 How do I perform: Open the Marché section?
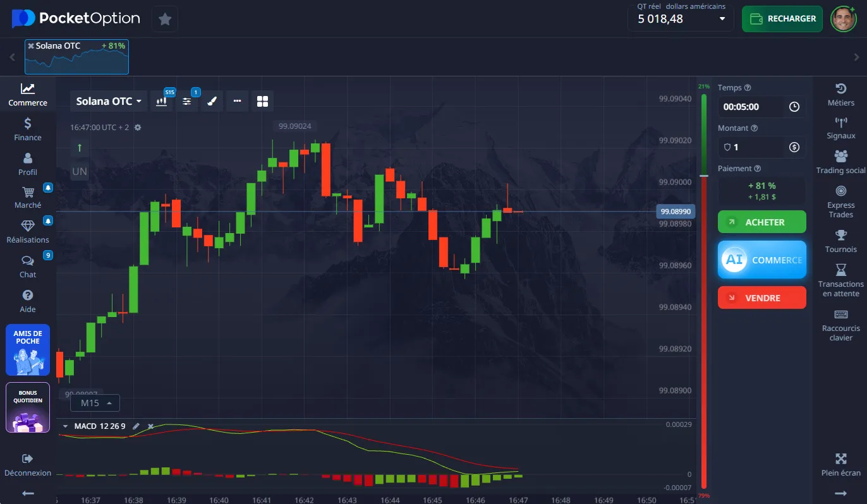[x=28, y=197]
